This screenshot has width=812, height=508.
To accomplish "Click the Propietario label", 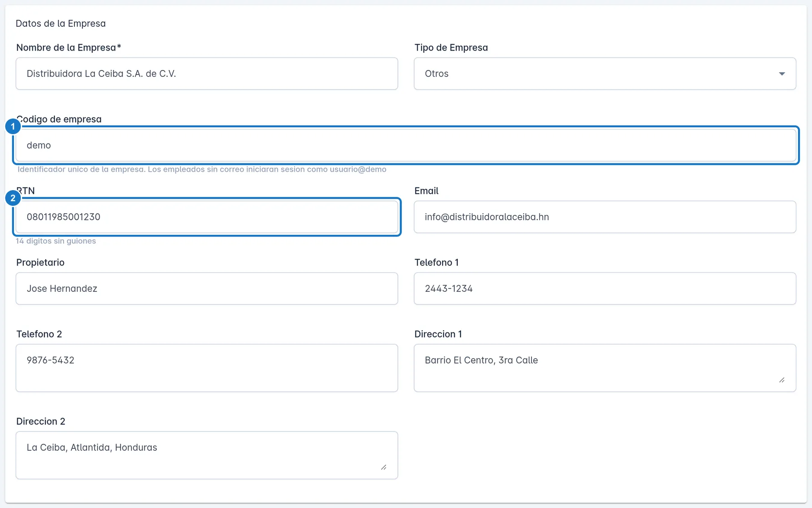I will pos(40,262).
